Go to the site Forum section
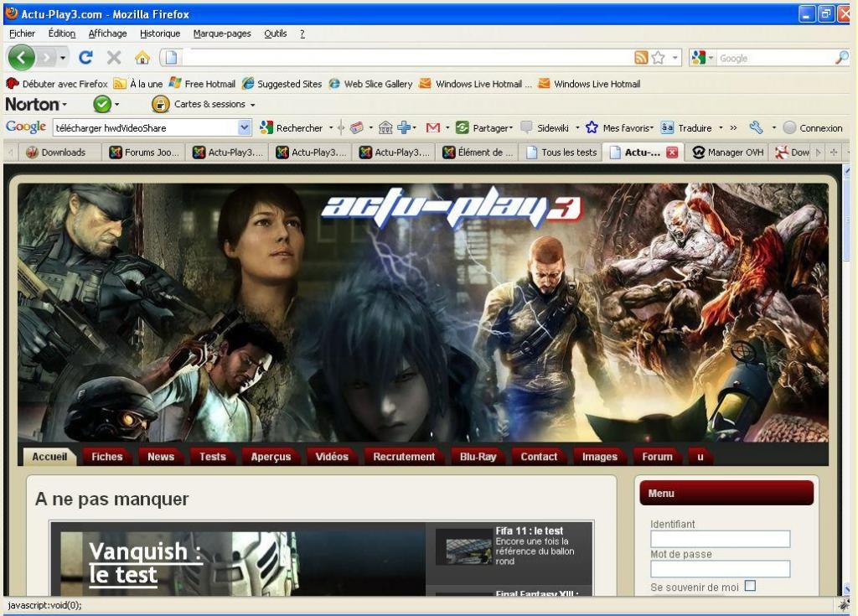Image resolution: width=858 pixels, height=616 pixels. [x=657, y=456]
